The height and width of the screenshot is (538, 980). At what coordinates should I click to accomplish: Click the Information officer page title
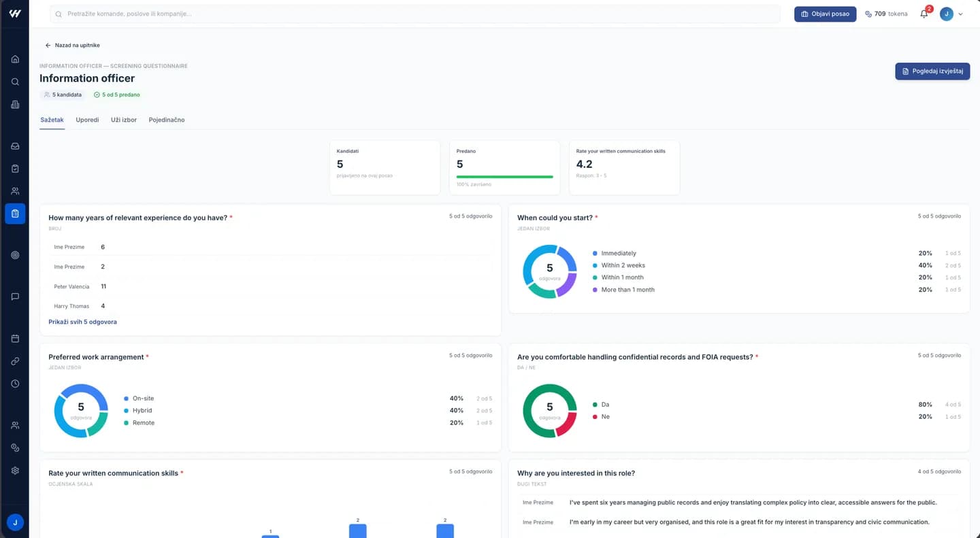tap(87, 78)
